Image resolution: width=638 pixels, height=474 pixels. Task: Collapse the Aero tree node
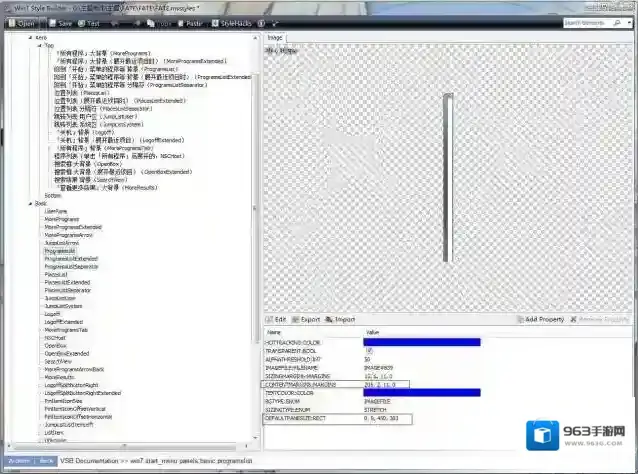coord(31,37)
